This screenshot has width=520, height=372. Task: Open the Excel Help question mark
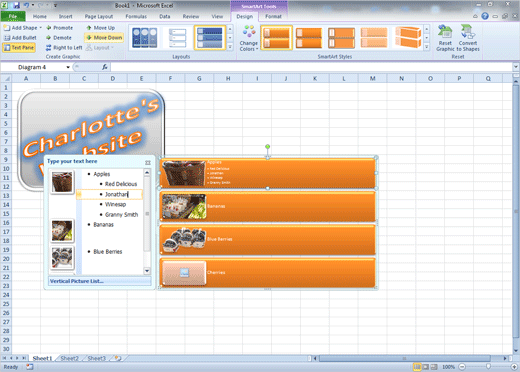tap(485, 16)
